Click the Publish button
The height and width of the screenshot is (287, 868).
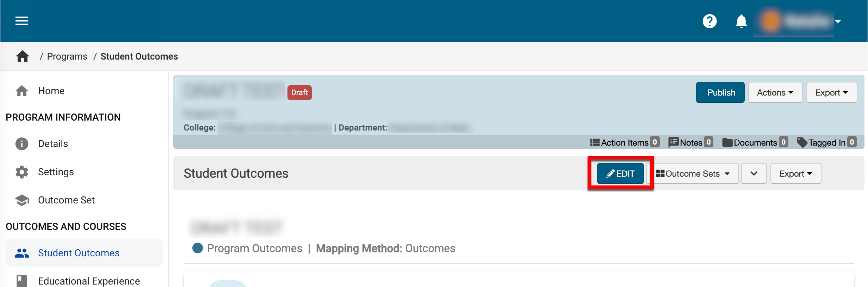(x=720, y=93)
